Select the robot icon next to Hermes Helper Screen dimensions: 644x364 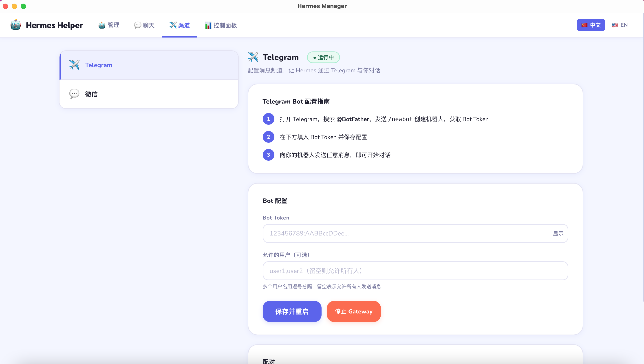(x=15, y=25)
